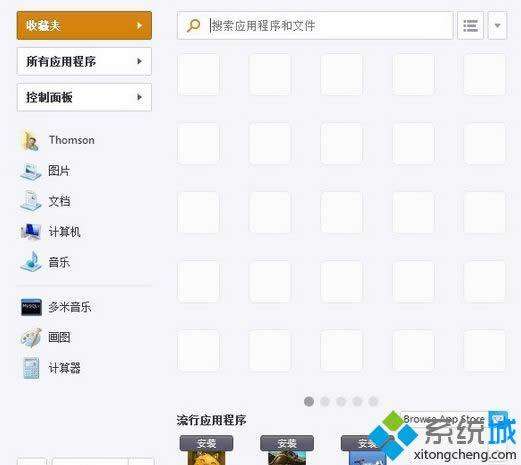The width and height of the screenshot is (521, 465).
Task: Launch the 画图 paint palette icon
Action: coord(31,338)
